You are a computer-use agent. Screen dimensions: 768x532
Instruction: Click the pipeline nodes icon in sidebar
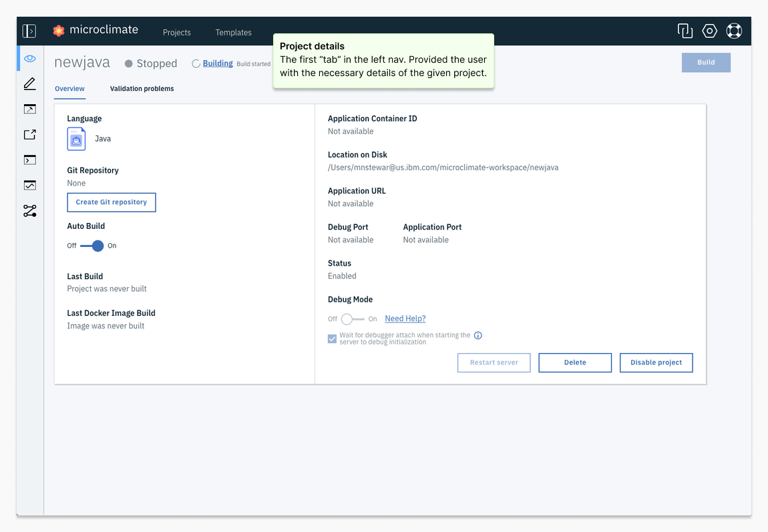coord(29,211)
